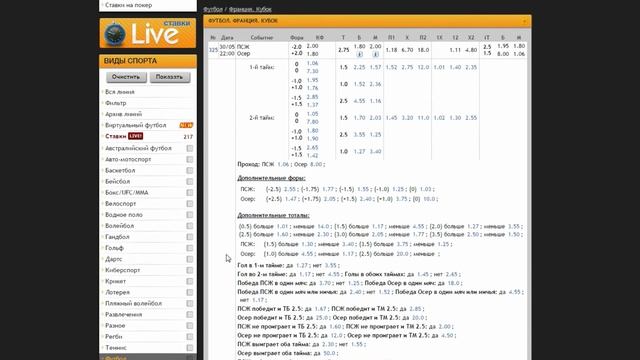Open Виртуальный футбол menu item
This screenshot has width=640, height=360.
[136, 125]
